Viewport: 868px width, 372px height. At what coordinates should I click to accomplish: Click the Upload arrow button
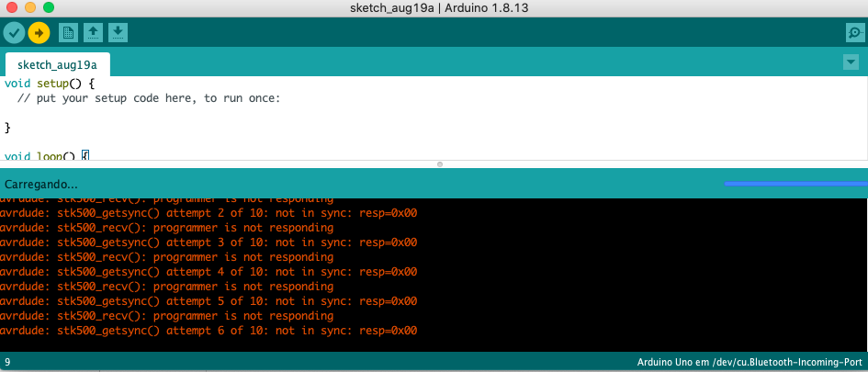pos(39,33)
